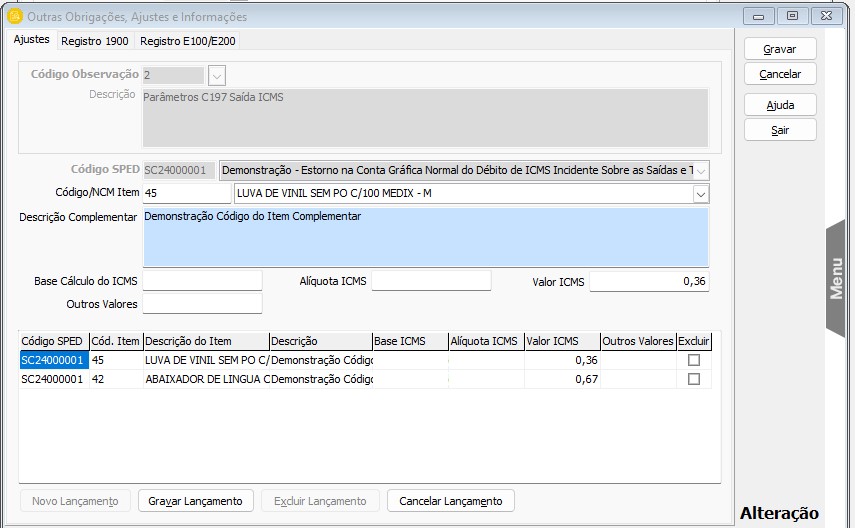Expand the Código/NCM Item product dropdown
Screen dimensions: 855x528
pyautogui.click(x=701, y=193)
